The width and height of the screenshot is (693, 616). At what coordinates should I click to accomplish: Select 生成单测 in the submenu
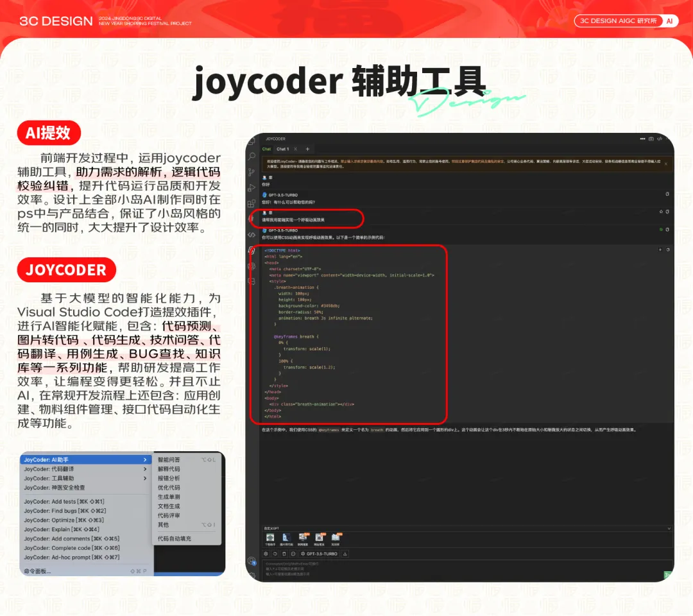(187, 497)
